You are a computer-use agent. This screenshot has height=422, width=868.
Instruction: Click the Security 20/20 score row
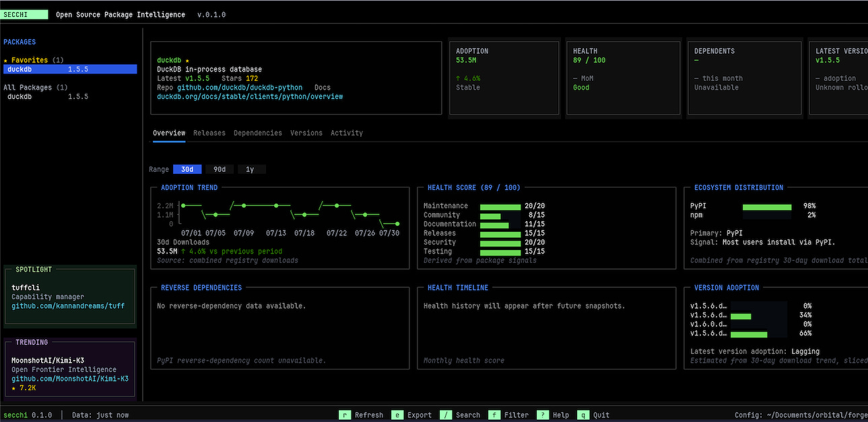point(484,243)
